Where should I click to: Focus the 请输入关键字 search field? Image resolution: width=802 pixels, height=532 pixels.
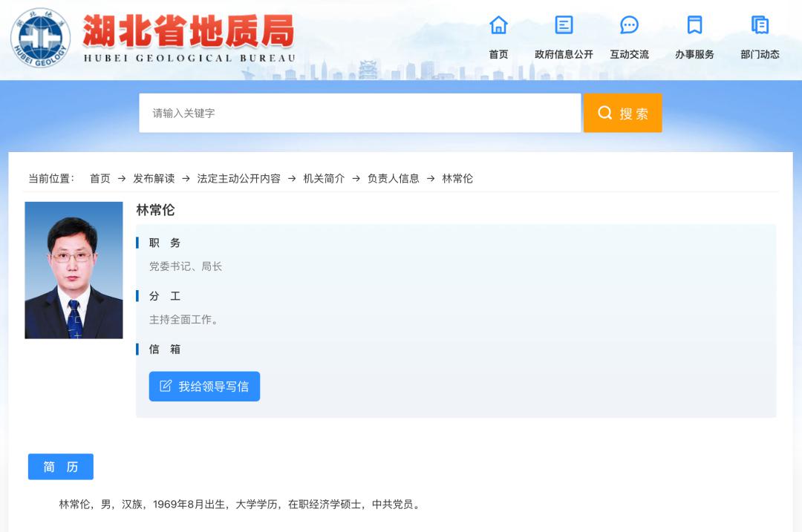coord(360,113)
